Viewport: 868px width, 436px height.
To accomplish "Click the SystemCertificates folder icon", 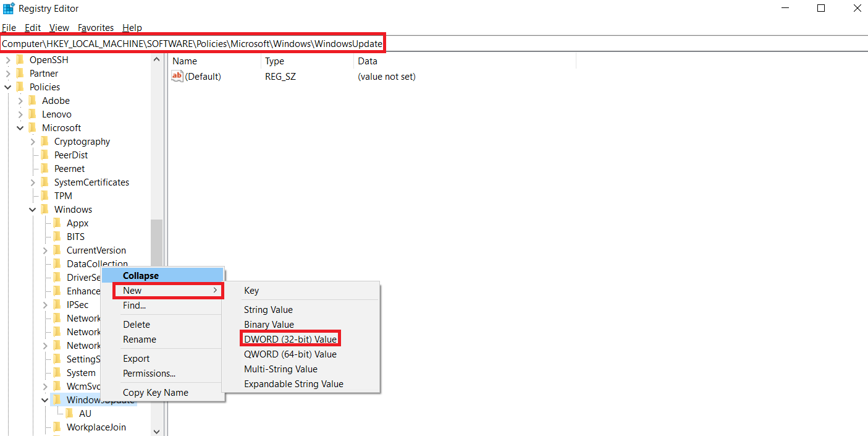I will coord(44,182).
